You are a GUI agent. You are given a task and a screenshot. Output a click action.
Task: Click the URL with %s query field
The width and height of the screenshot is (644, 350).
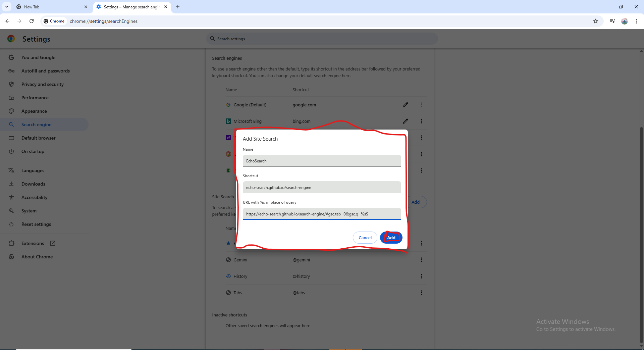[322, 214]
